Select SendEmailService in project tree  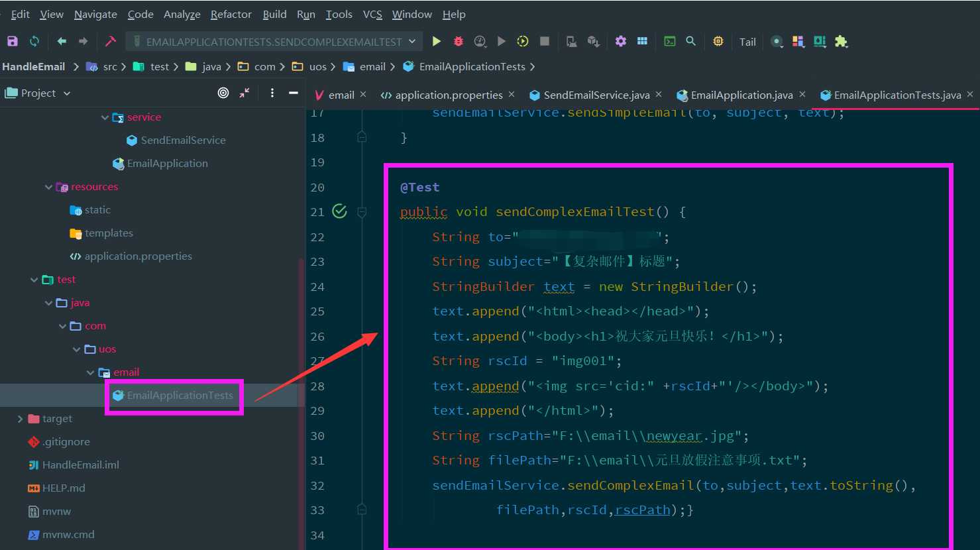(183, 140)
